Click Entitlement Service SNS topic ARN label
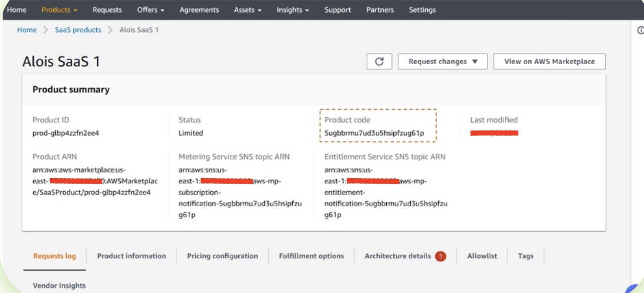The height and width of the screenshot is (293, 644). tap(385, 157)
